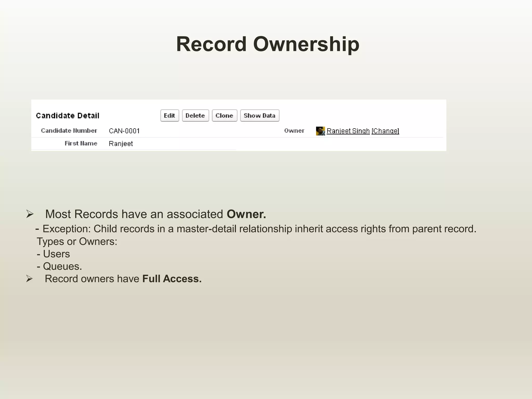Click the First Name value Ranjeet
Image resolution: width=532 pixels, height=399 pixels.
tap(121, 144)
